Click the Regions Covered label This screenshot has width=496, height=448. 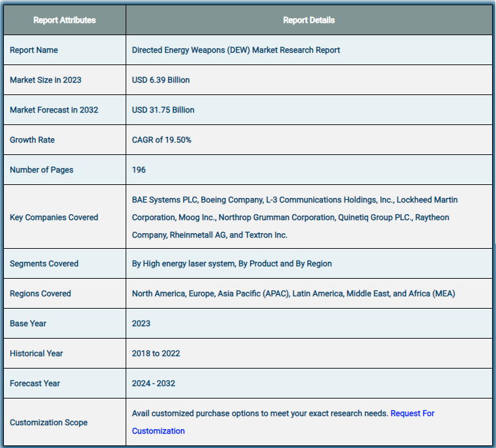point(40,294)
